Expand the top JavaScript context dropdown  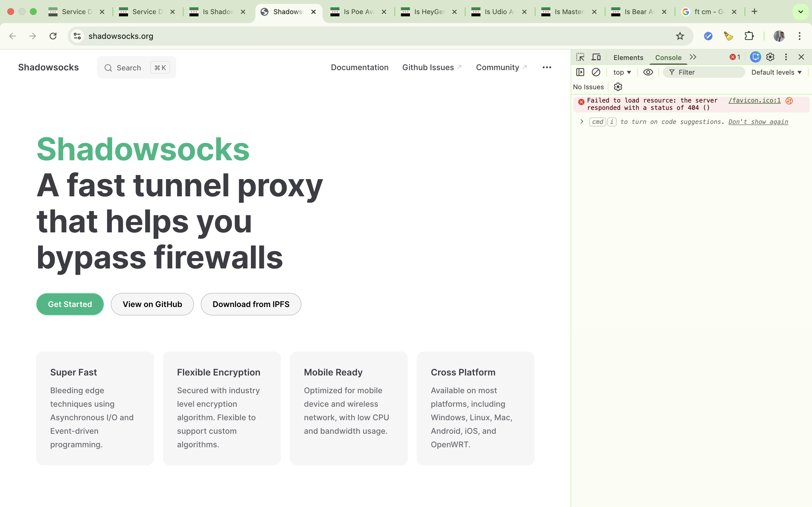(x=622, y=72)
